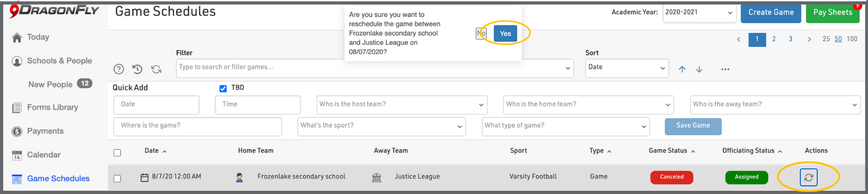Open Calendar in the sidebar
This screenshot has width=868, height=194.
tap(43, 155)
